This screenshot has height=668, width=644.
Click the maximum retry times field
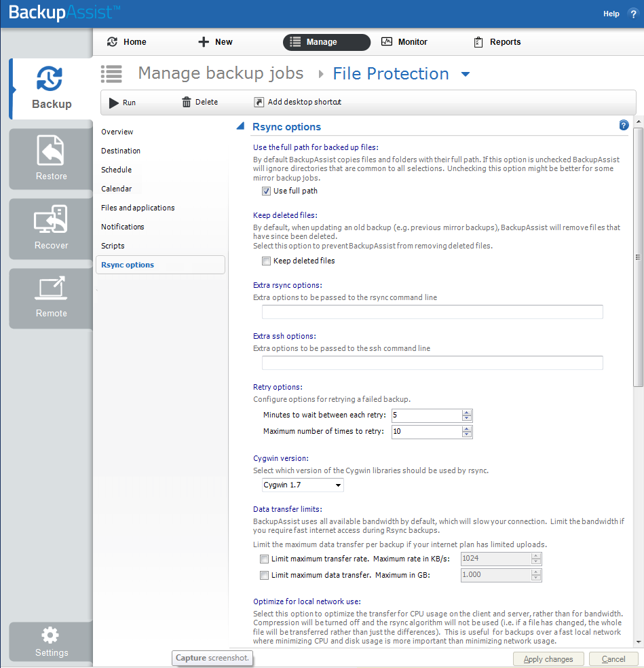pyautogui.click(x=427, y=432)
